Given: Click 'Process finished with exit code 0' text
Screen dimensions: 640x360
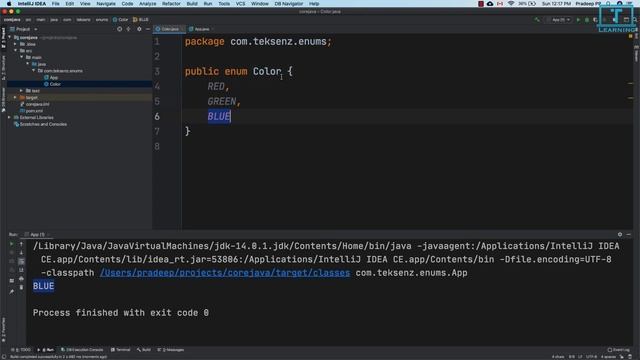Looking at the screenshot, I should click(x=121, y=313).
